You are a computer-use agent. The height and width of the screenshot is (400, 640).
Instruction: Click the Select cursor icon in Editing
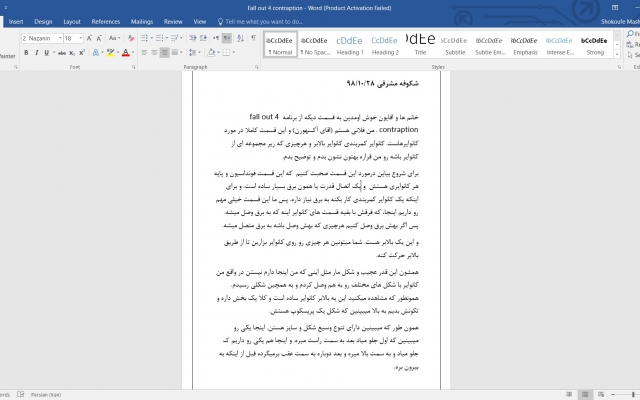[631, 54]
